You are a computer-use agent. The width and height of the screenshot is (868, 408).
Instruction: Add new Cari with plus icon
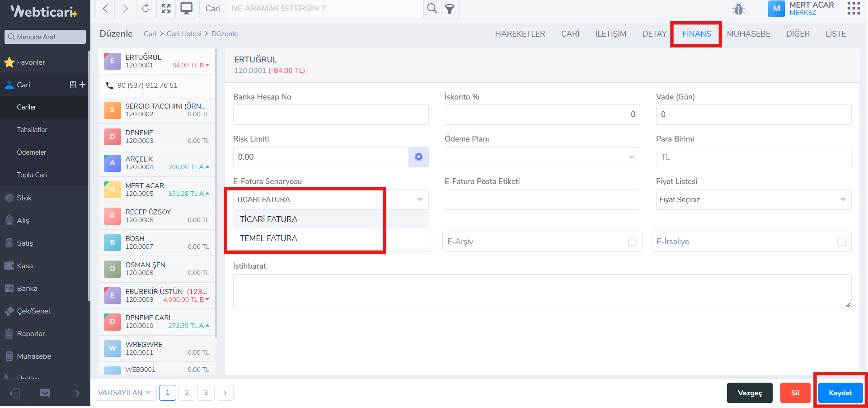(x=82, y=85)
